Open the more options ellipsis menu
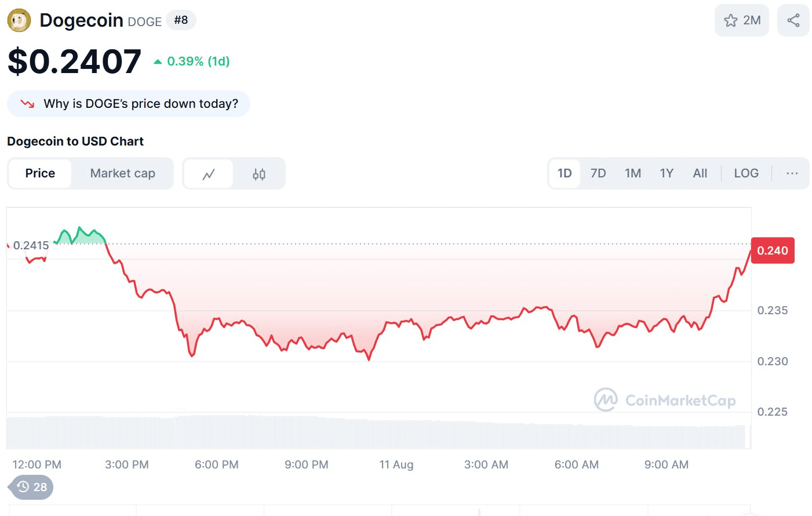The image size is (812, 516). tap(792, 173)
